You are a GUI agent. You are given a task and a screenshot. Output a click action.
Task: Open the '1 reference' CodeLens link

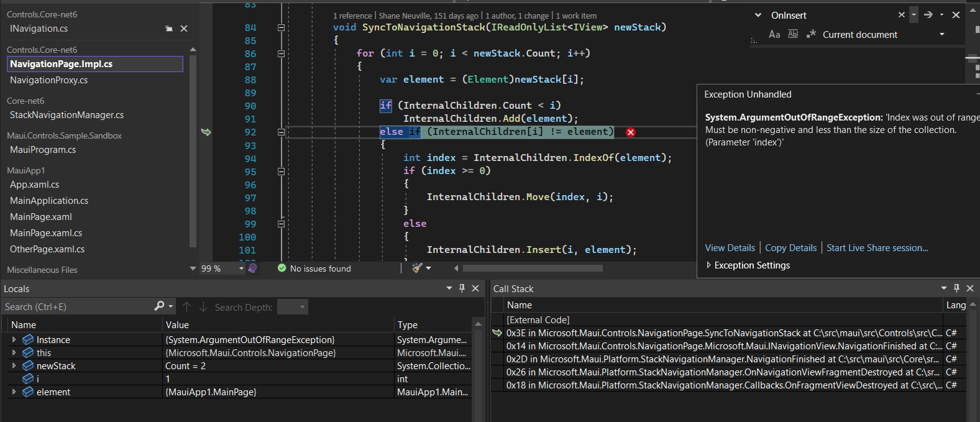coord(352,16)
